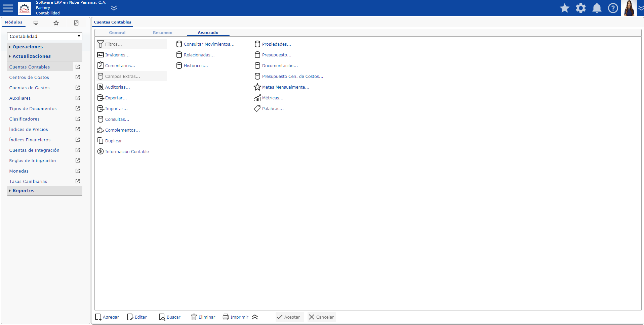This screenshot has width=644, height=325.
Task: Open Tasas Cambiarias link
Action: click(28, 181)
